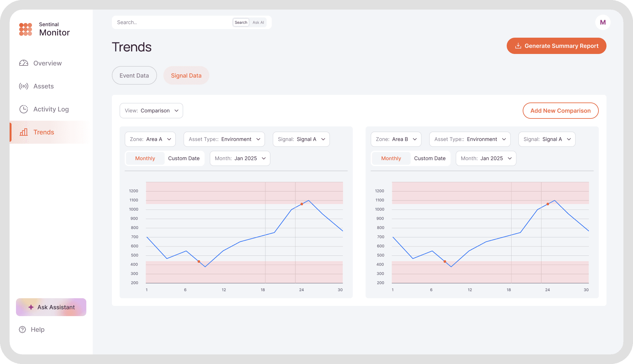
Task: Switch to the Event Data tab
Action: pos(134,76)
